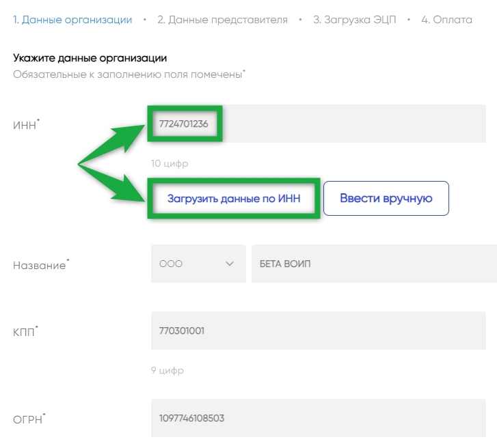Click the КПП field label

pyautogui.click(x=25, y=331)
